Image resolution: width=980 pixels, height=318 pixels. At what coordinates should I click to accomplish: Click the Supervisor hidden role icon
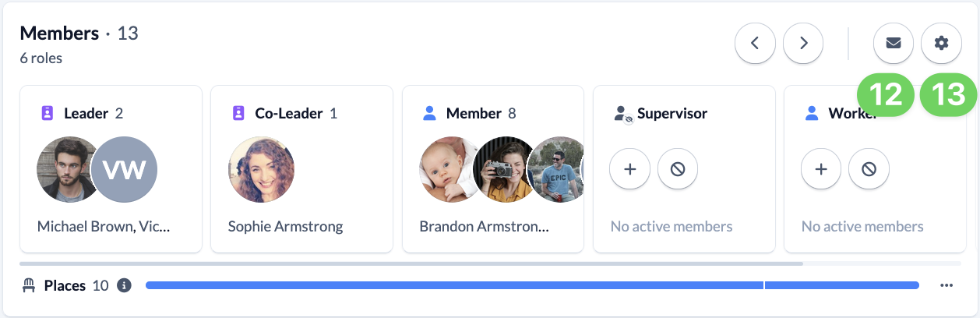click(622, 115)
